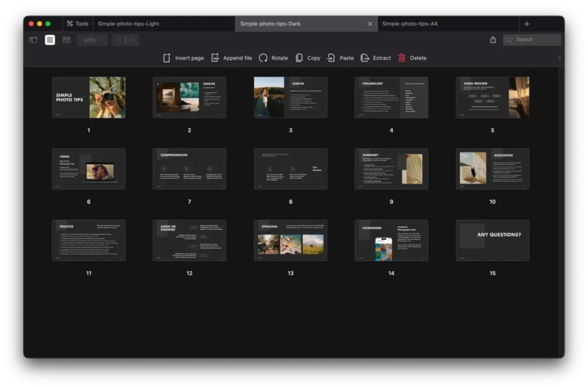
Task: Select the page grid view mode
Action: (50, 40)
